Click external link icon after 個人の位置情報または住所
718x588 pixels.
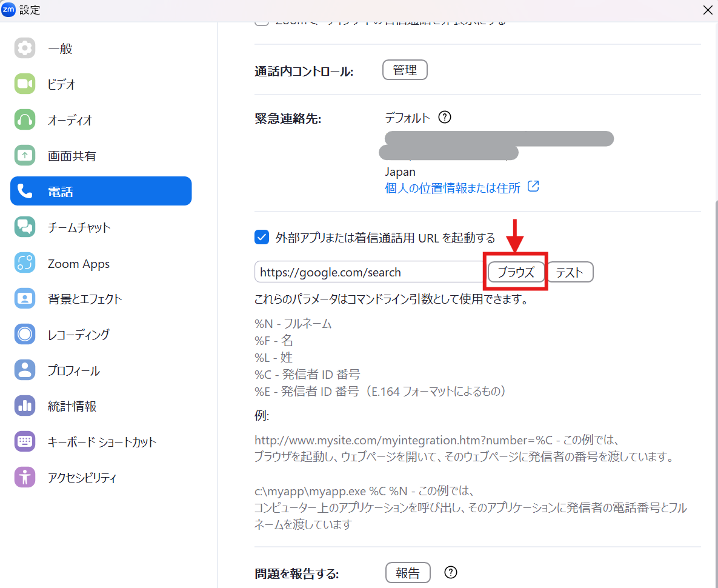[533, 186]
